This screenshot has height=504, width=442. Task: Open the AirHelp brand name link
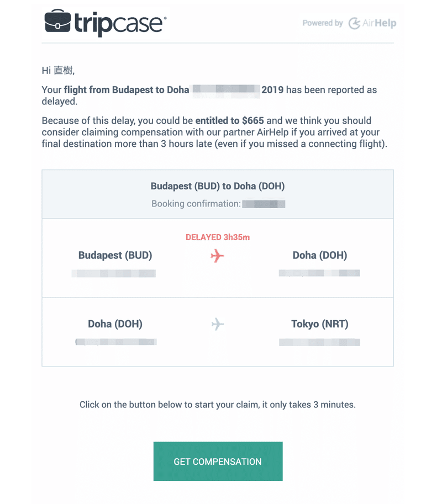coord(379,23)
